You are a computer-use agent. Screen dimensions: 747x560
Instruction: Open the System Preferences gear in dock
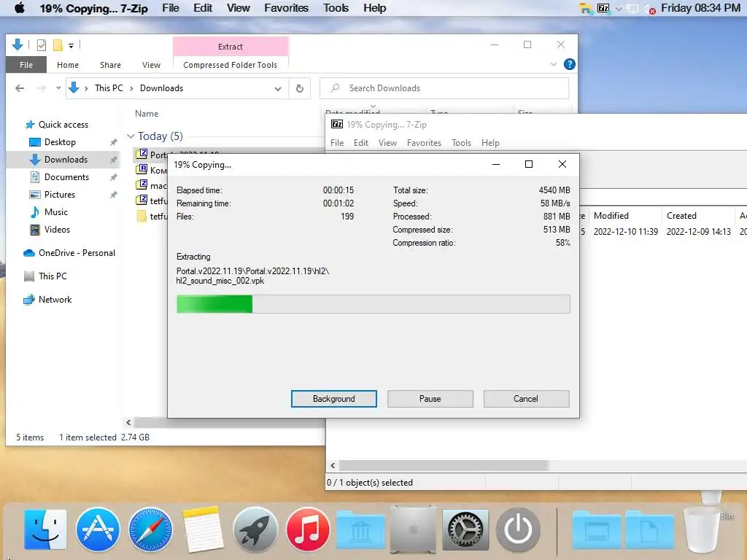(x=465, y=529)
